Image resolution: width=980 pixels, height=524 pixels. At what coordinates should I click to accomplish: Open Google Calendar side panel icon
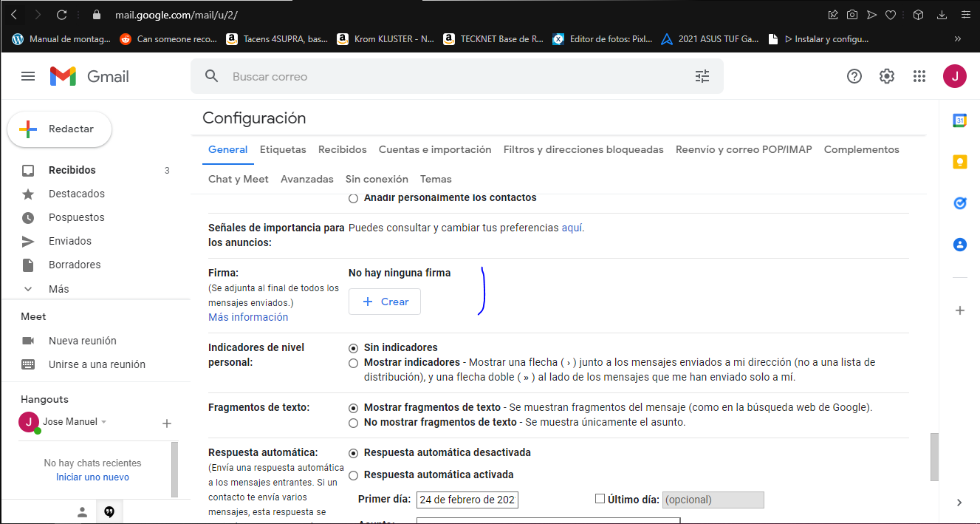tap(960, 121)
